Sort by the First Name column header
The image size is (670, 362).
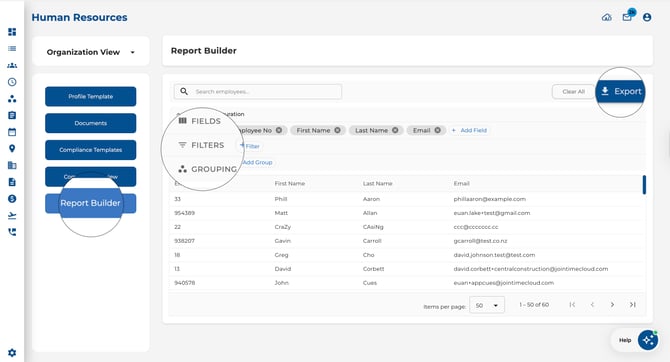point(290,183)
